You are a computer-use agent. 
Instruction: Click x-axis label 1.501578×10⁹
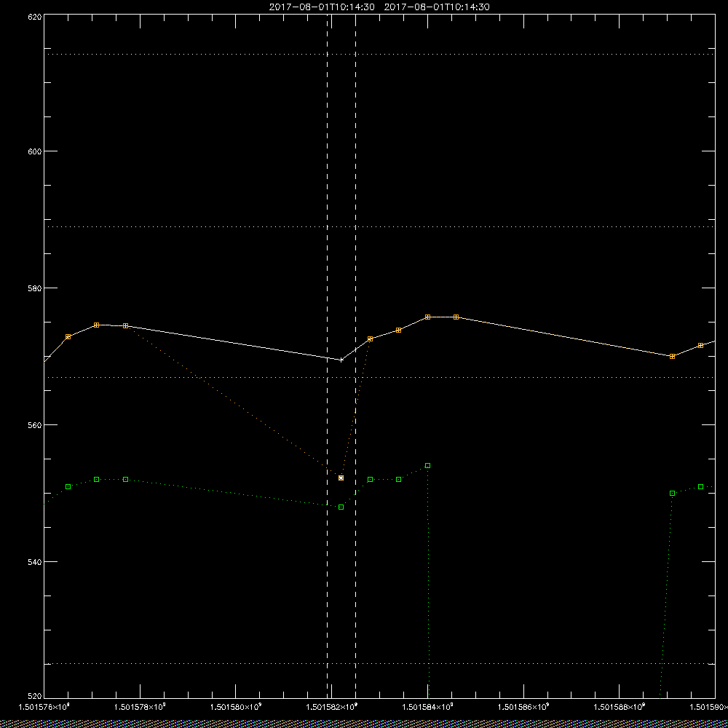[x=140, y=707]
